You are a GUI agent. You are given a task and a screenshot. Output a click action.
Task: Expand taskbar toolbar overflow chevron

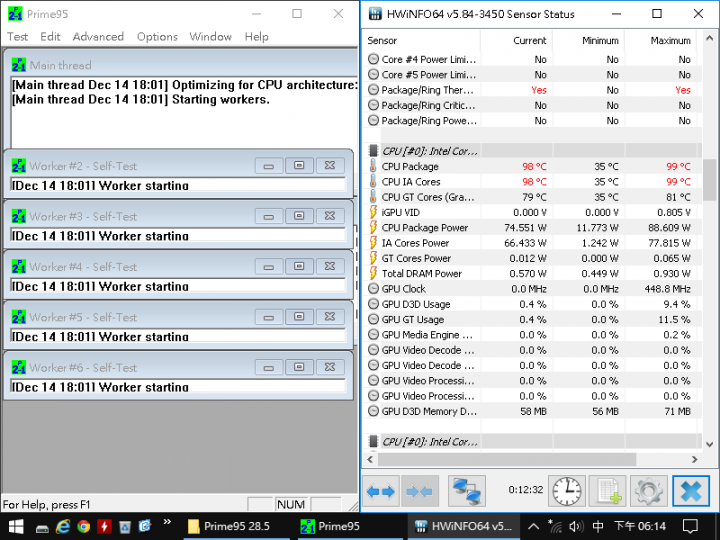coord(167,522)
